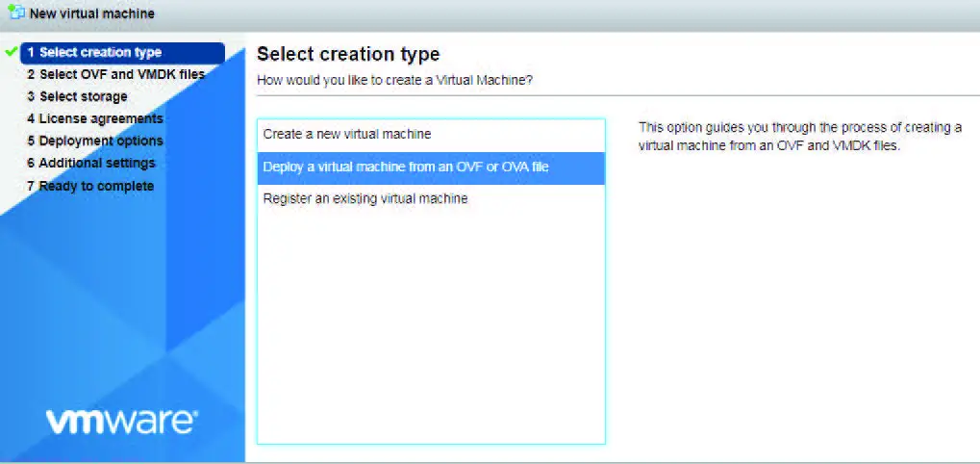Open step 4 License agreements
Viewport: 980px width, 464px height.
(95, 118)
